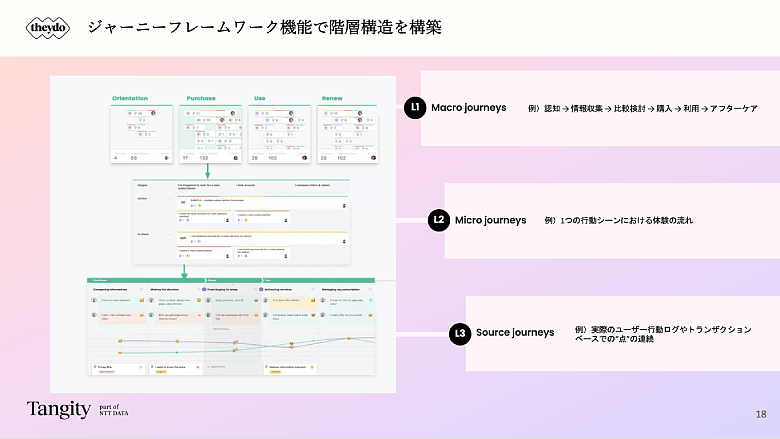The image size is (780, 439).
Task: Click the Source journeys label
Action: (x=514, y=333)
